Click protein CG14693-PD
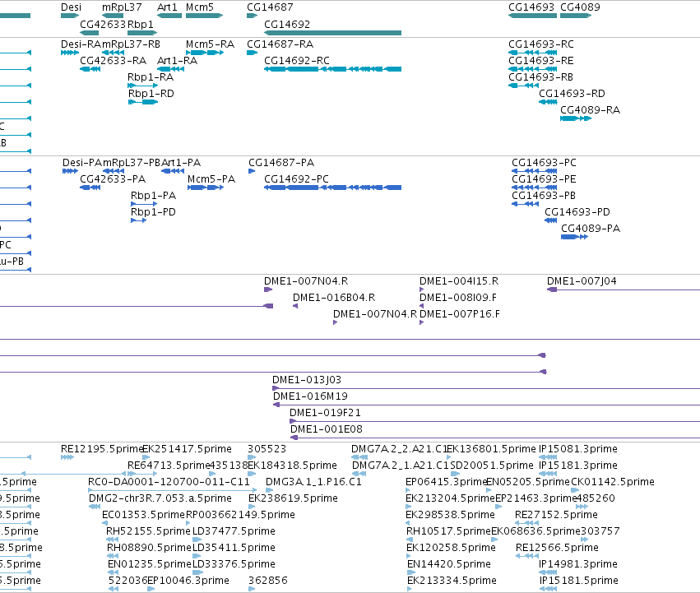 click(551, 220)
